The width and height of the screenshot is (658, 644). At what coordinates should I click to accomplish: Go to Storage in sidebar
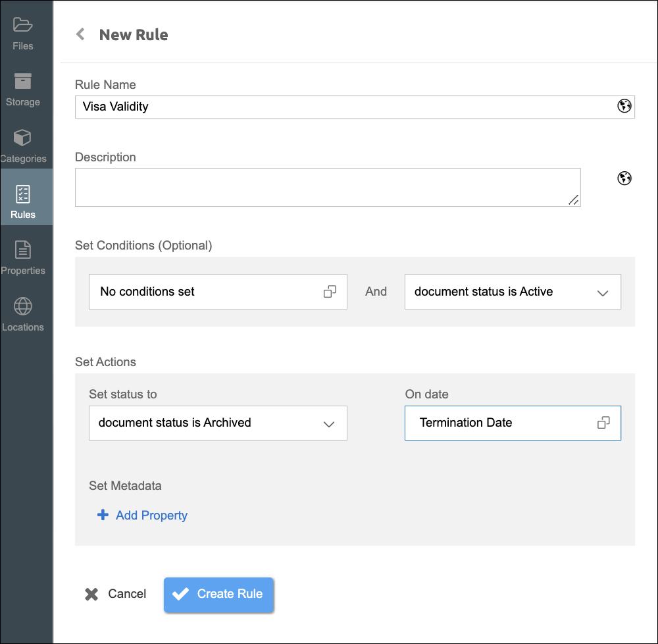click(x=22, y=90)
